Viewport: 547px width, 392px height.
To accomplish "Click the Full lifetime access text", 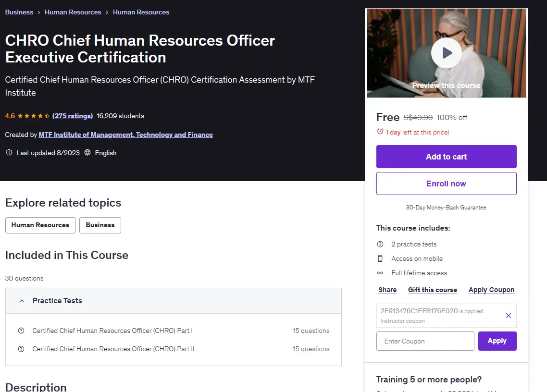I will [x=419, y=273].
